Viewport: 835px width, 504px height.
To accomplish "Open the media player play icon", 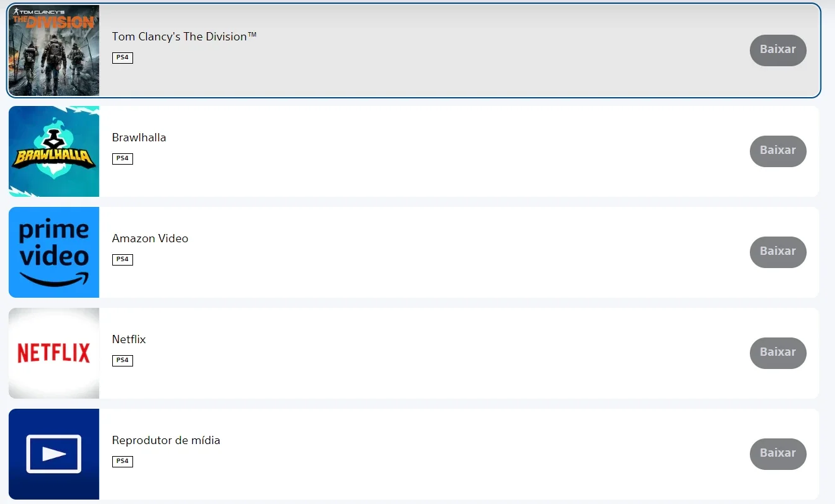I will 54,454.
